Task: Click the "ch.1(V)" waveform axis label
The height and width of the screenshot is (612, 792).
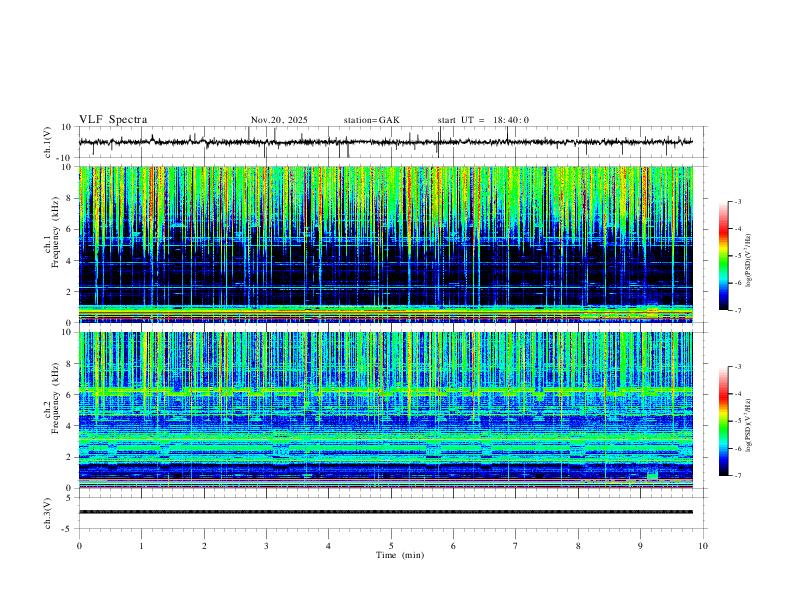Action: [x=47, y=142]
